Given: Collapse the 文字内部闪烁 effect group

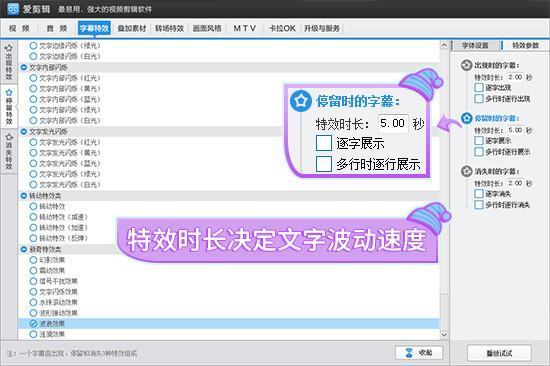Looking at the screenshot, I should tap(24, 67).
